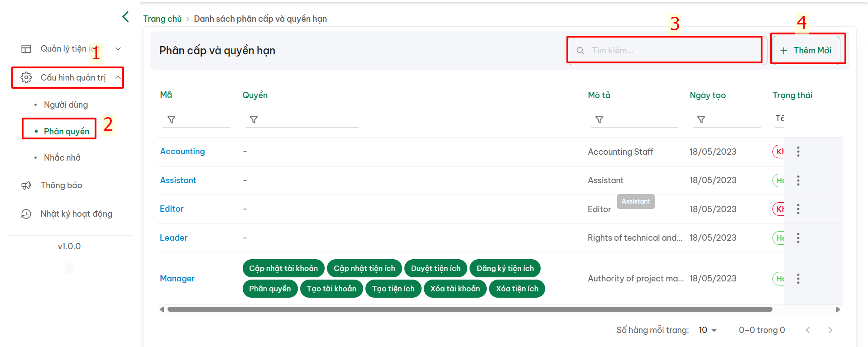Click the Xóa tài khoản permission chip

click(x=455, y=289)
